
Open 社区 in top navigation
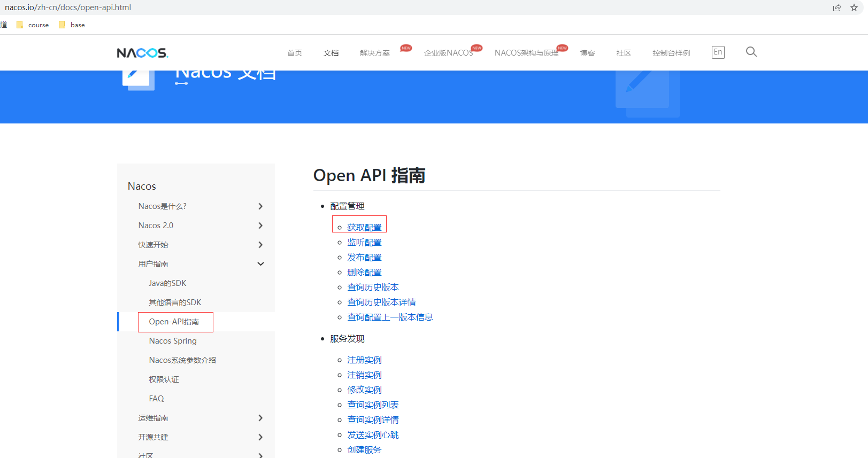[x=624, y=53]
